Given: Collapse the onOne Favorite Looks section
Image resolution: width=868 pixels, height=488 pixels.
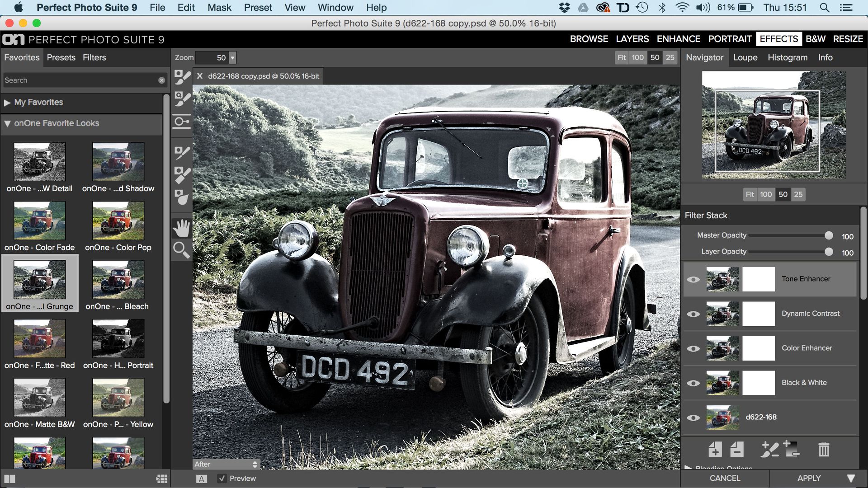Looking at the screenshot, I should pos(8,123).
